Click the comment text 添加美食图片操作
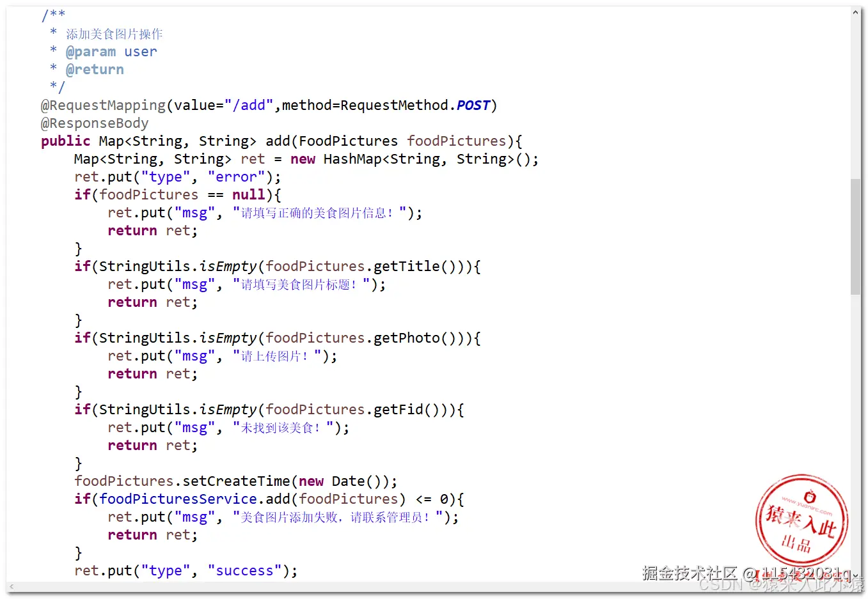This screenshot has width=868, height=599. [x=114, y=34]
